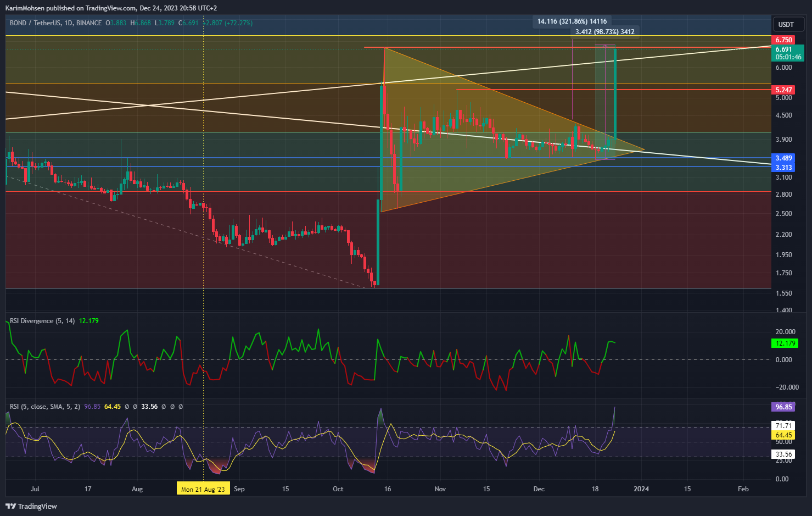This screenshot has height=516, width=812.
Task: Click the Dec label on time axis
Action: pyautogui.click(x=539, y=489)
